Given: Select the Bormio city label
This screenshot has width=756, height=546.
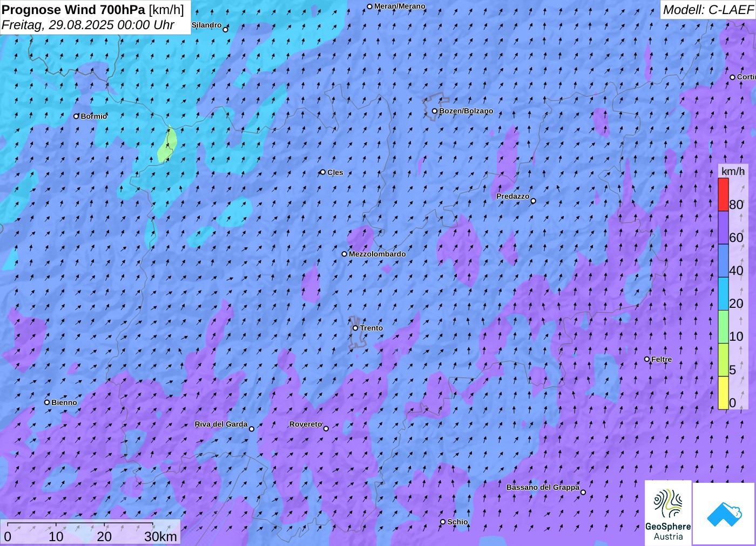Looking at the screenshot, I should [94, 116].
